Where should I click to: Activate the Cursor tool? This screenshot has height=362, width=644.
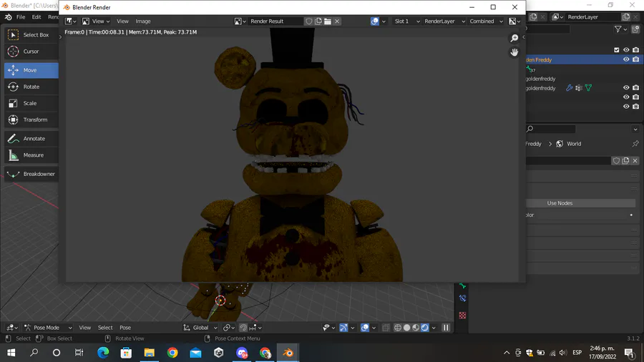(31, 52)
